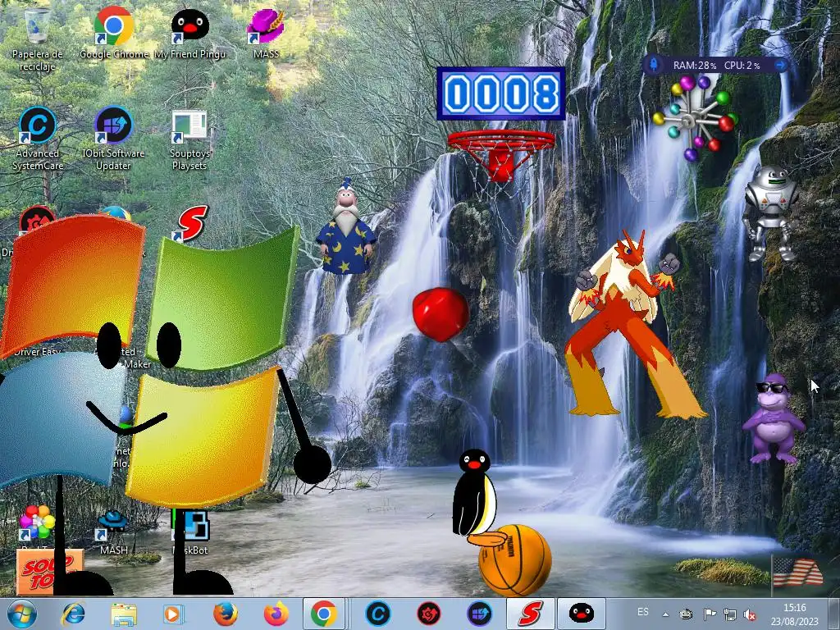Open Advanced SystemCare from the taskbar
840x630 pixels.
378,614
